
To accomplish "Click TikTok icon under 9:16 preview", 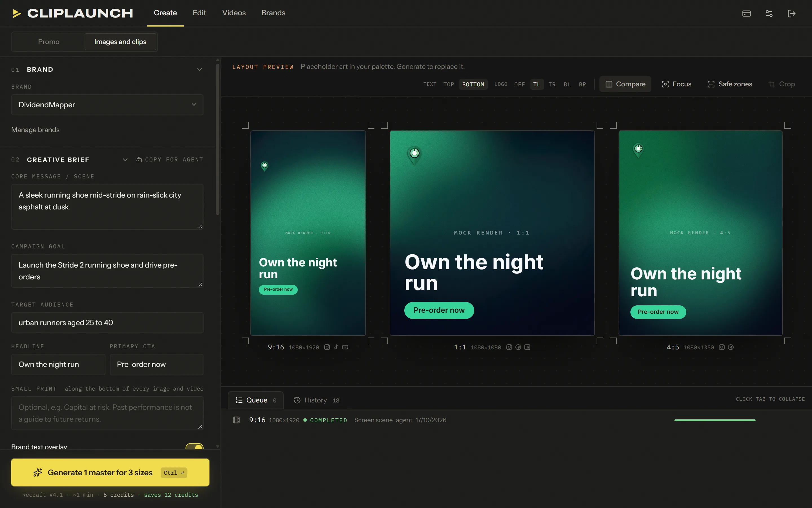I will pos(336,347).
